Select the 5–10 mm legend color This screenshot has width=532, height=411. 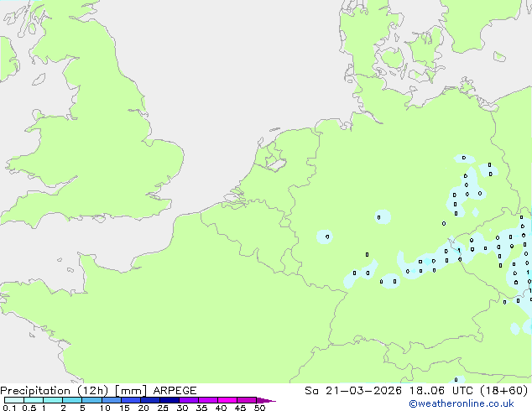click(x=91, y=400)
